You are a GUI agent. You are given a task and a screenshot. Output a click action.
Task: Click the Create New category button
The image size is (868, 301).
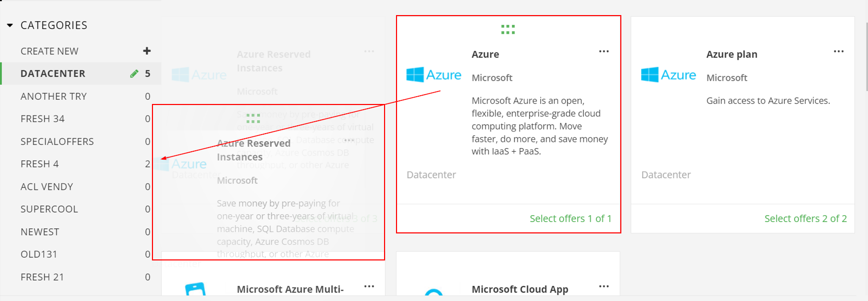point(81,51)
